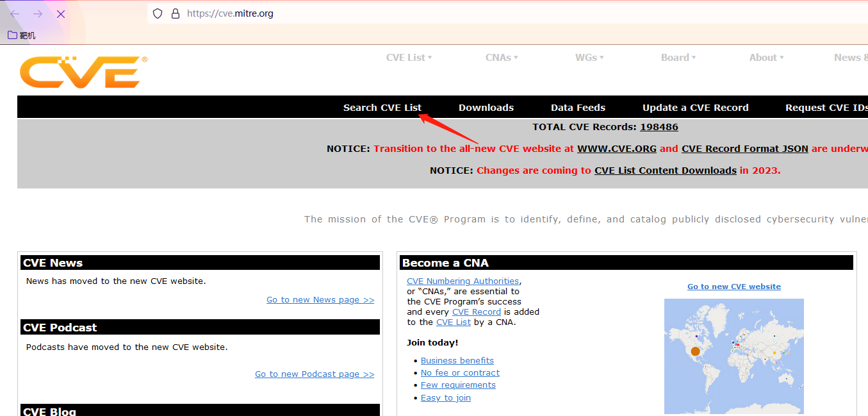The image size is (868, 416).
Task: Expand the CNAs dropdown menu
Action: click(x=502, y=58)
